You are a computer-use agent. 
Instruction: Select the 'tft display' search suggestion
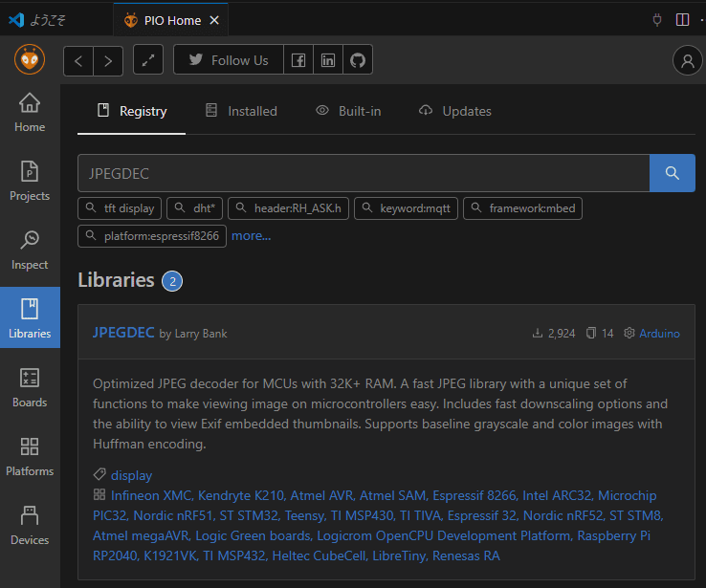(120, 208)
